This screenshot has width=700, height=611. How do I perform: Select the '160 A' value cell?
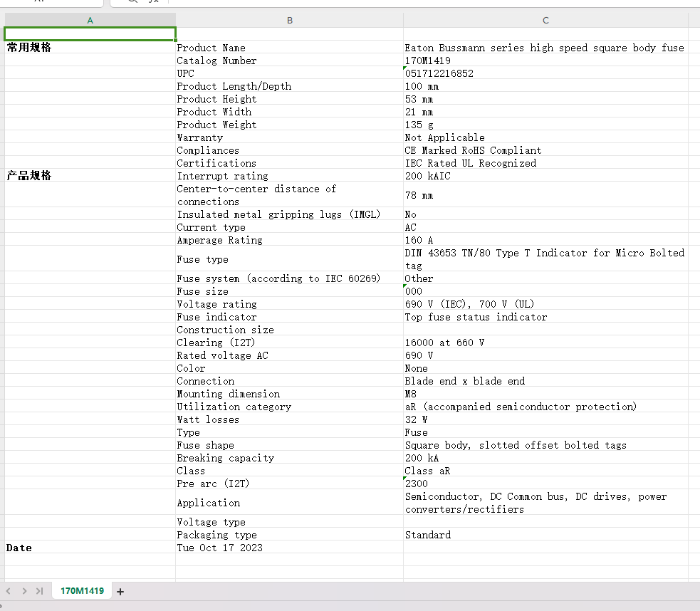coord(545,240)
